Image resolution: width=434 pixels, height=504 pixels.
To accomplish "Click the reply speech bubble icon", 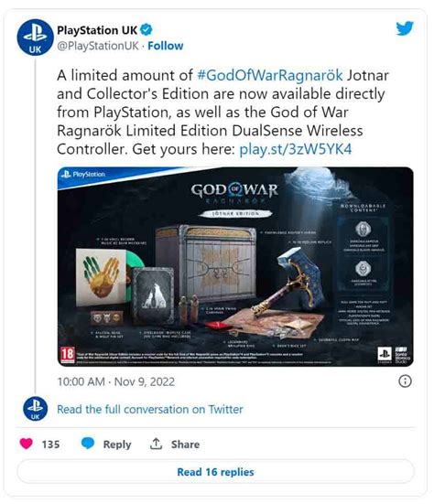I will coord(88,443).
